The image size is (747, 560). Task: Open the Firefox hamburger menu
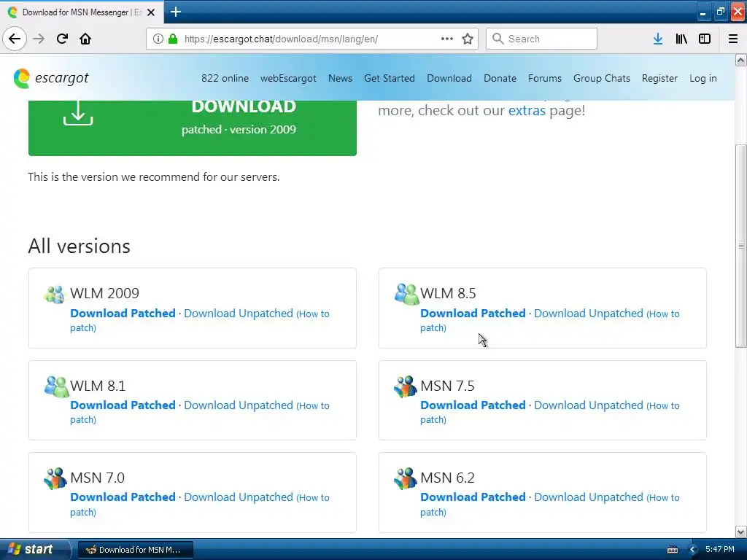click(x=733, y=39)
